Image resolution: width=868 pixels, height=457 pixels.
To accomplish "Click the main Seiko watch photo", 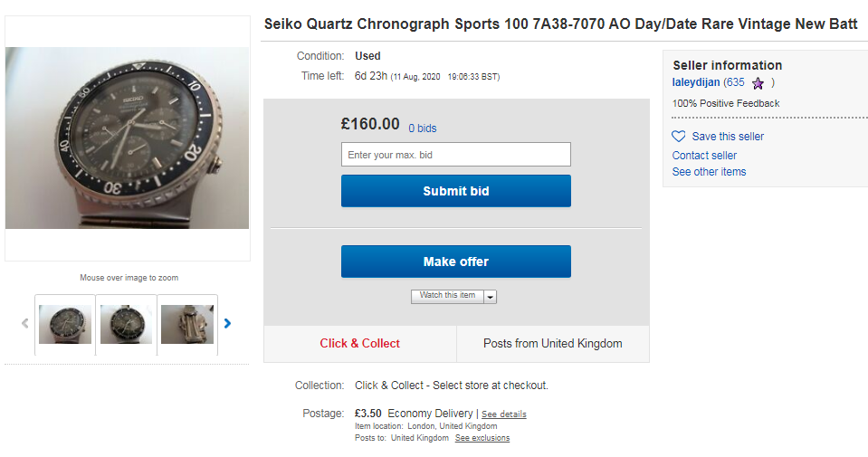I will coord(127,138).
